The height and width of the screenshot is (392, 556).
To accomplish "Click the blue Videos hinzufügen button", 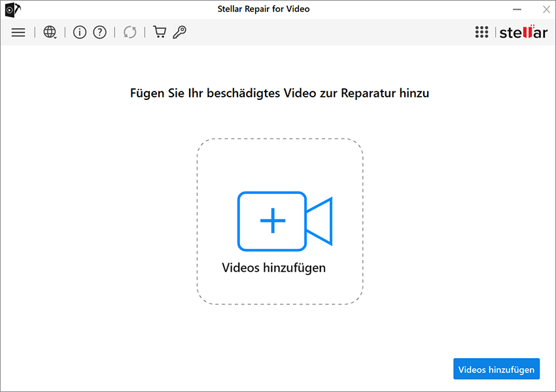I will [496, 369].
